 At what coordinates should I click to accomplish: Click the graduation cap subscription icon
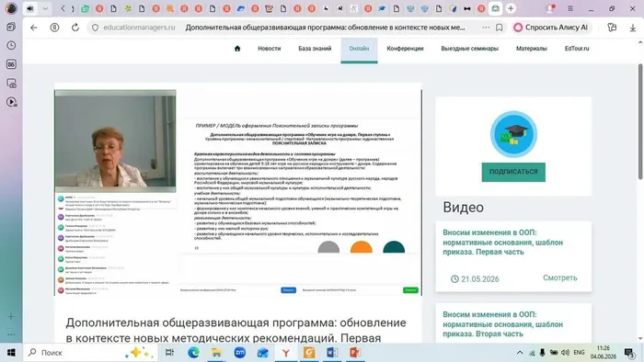[513, 134]
